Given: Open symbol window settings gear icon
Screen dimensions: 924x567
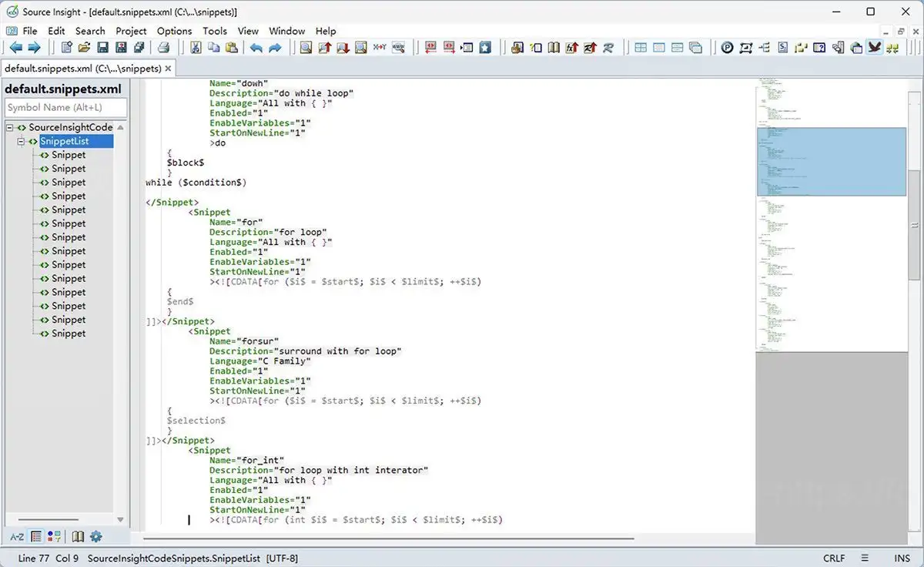Looking at the screenshot, I should [x=96, y=536].
